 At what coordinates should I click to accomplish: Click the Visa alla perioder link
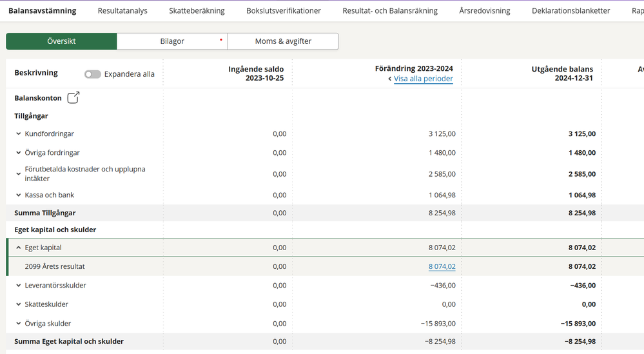423,79
